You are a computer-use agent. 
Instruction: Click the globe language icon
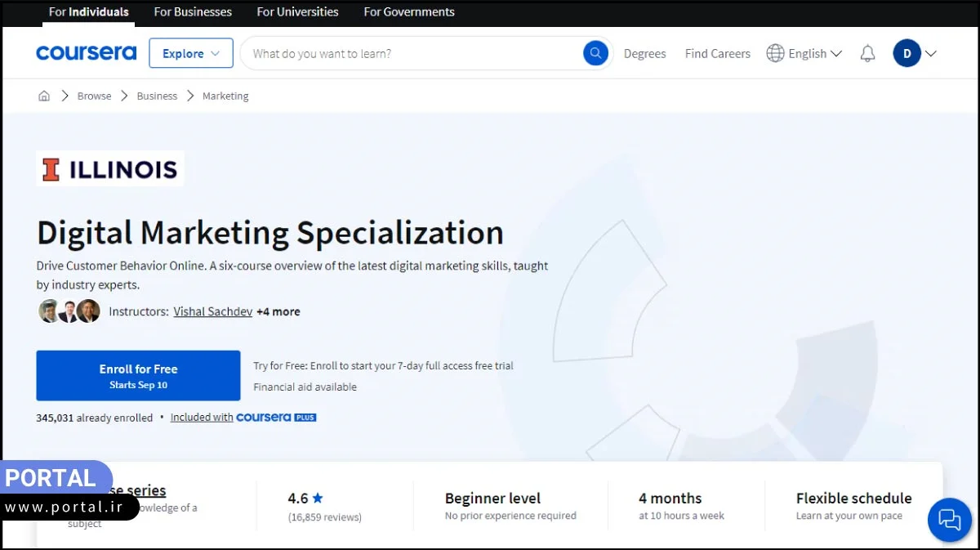point(774,52)
